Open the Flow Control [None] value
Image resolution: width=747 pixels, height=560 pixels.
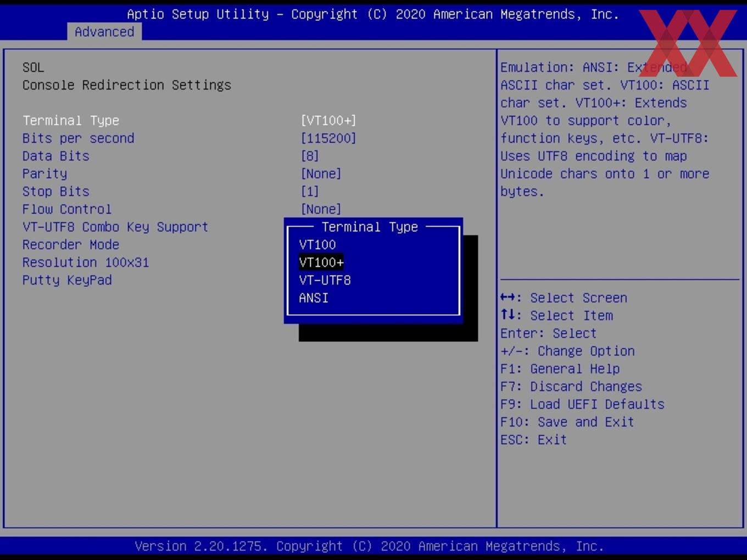pyautogui.click(x=321, y=209)
